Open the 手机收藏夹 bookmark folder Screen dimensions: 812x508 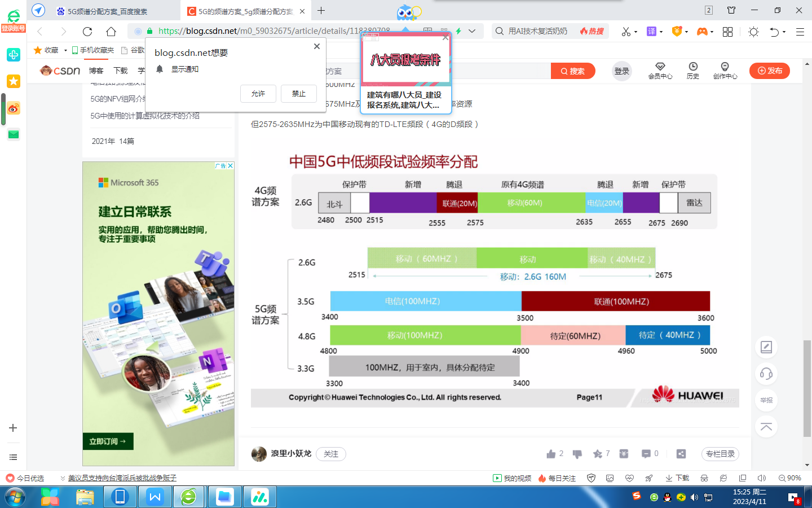(93, 50)
